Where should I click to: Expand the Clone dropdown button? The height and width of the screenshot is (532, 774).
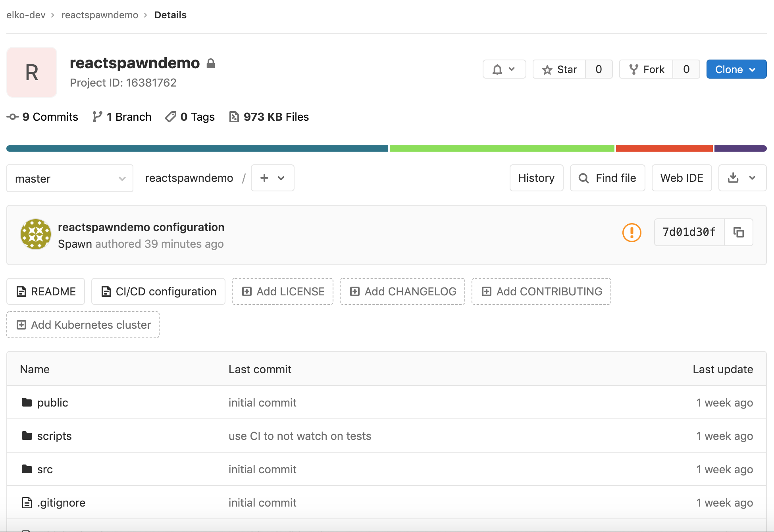tap(736, 69)
